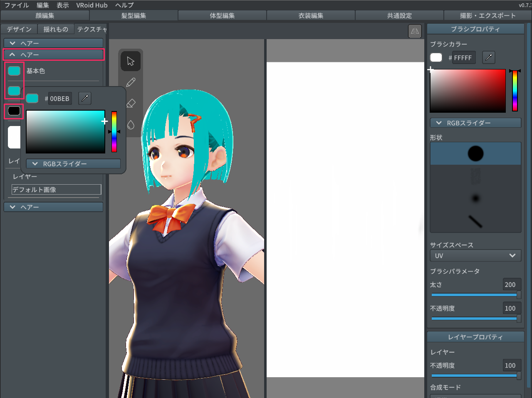Choose the solid round brush shape
This screenshot has width=532, height=398.
click(x=475, y=153)
